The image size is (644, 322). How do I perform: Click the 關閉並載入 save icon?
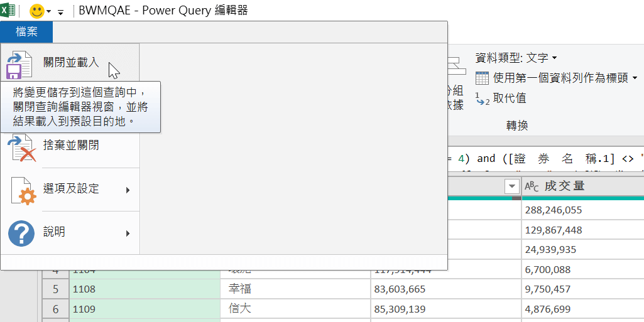point(19,65)
